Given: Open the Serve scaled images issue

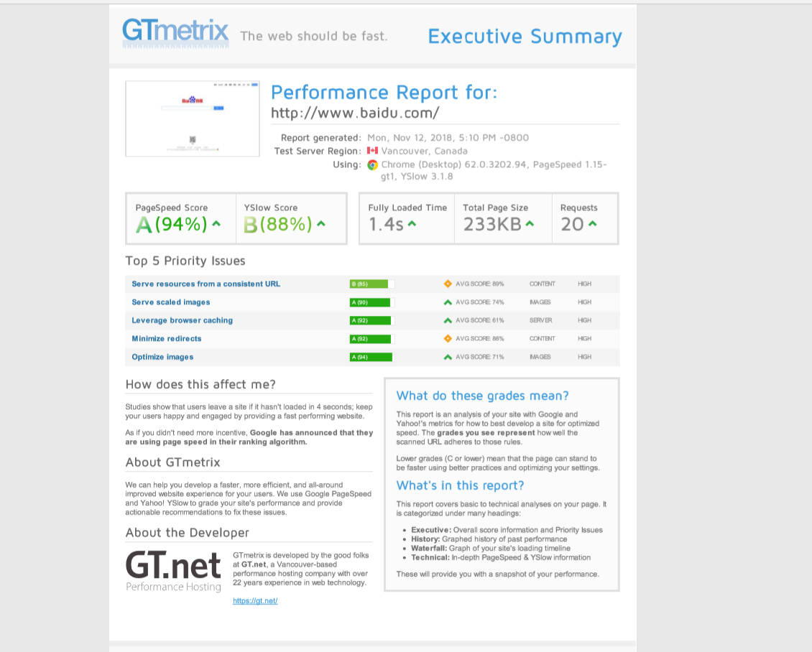Looking at the screenshot, I should [x=171, y=302].
